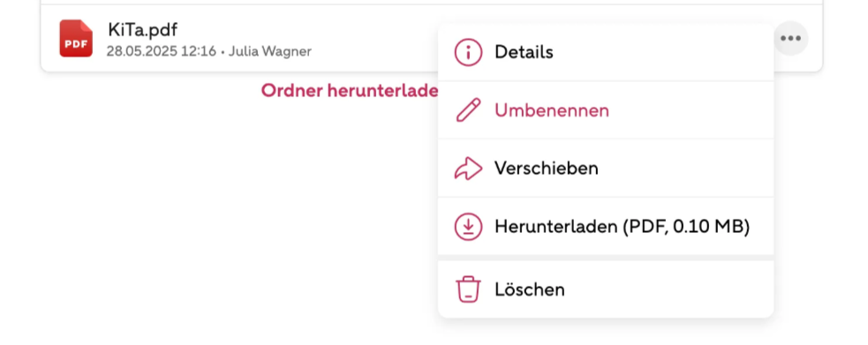
Task: Click the download circle icon
Action: coord(468,226)
